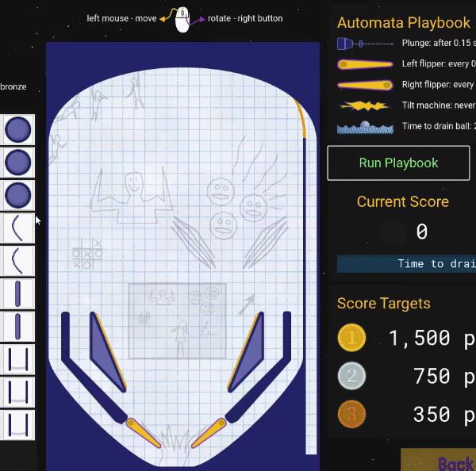Click the bronze medal score target icon
Image resolution: width=476 pixels, height=471 pixels.
click(351, 414)
